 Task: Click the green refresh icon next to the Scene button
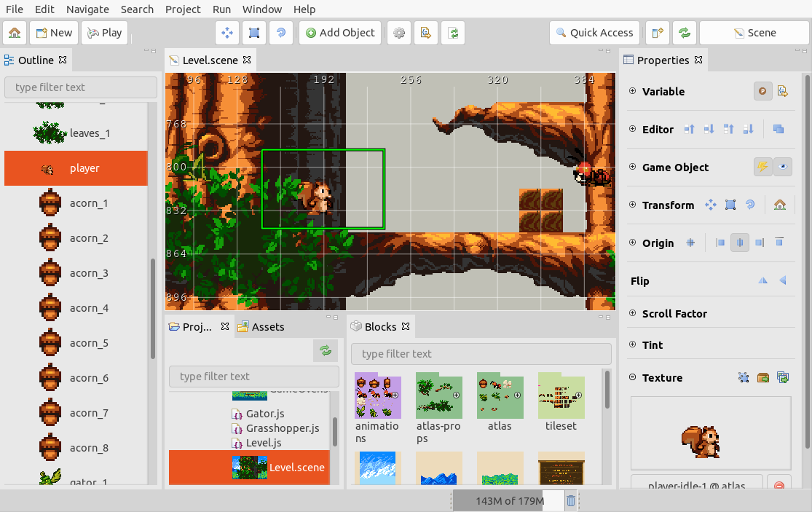(685, 33)
